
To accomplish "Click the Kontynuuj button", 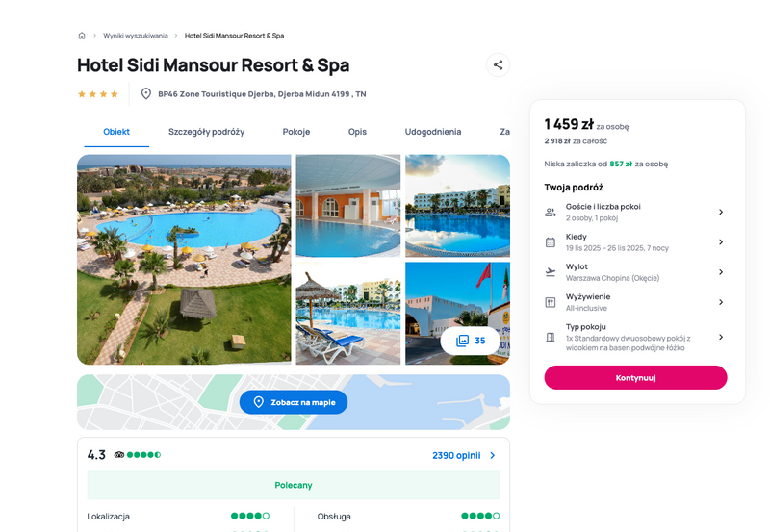I will point(635,377).
